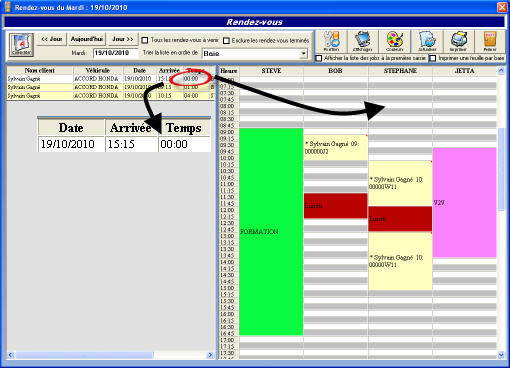Advance to next day with Jour >>
Screen dimensions: 510x368
coord(122,39)
